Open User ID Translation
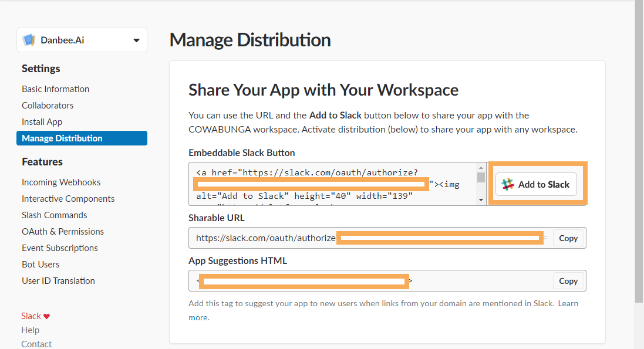Screen dimensions: 644x349 point(58,281)
